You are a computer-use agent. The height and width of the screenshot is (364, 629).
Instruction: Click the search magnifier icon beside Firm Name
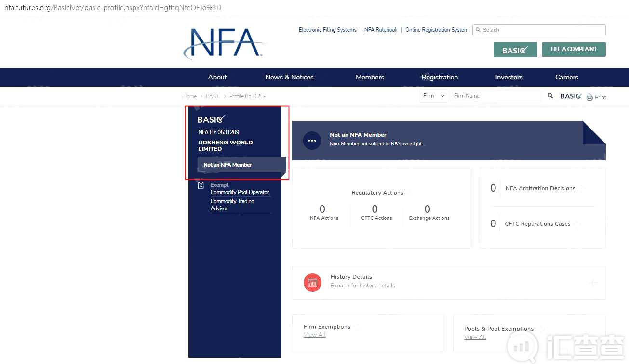550,96
